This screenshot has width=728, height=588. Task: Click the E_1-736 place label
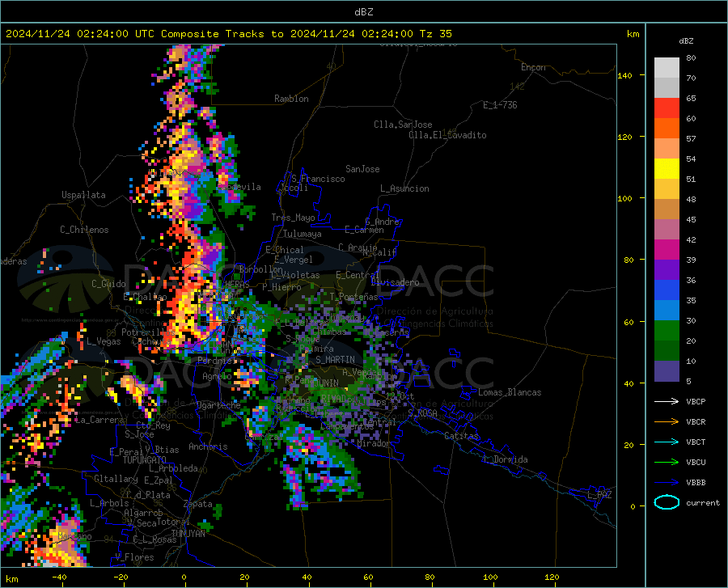(500, 105)
